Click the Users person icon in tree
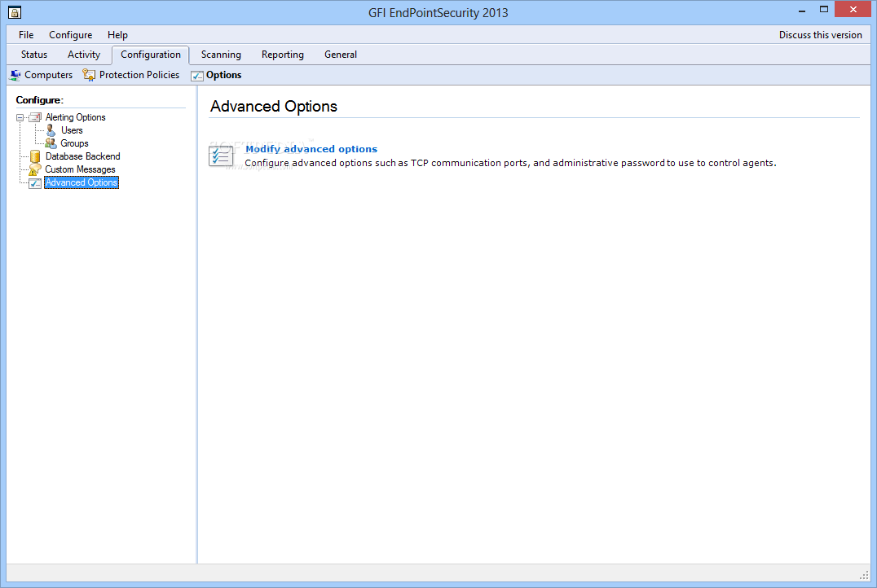877x588 pixels. pyautogui.click(x=51, y=130)
